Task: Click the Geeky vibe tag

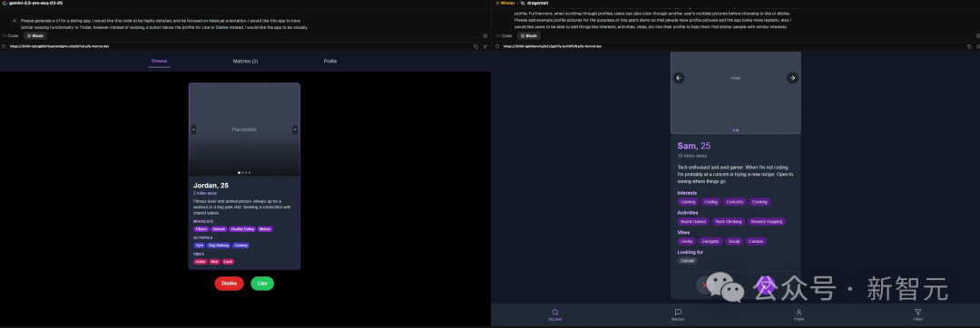Action: point(687,241)
